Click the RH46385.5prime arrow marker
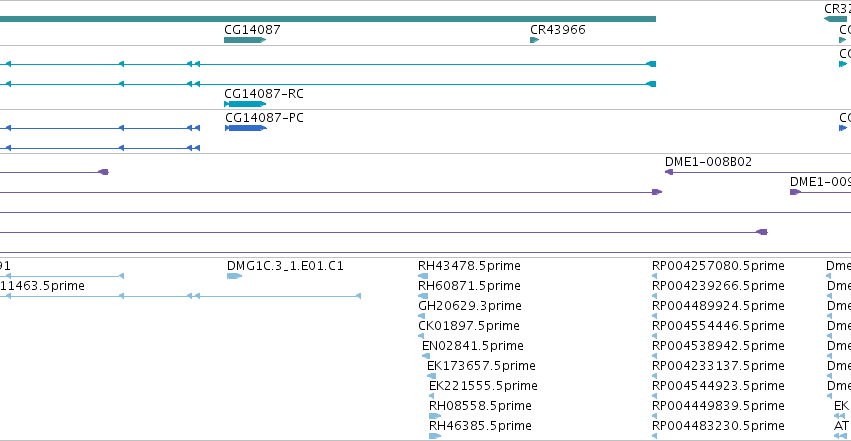The height and width of the screenshot is (441, 851). [x=435, y=436]
